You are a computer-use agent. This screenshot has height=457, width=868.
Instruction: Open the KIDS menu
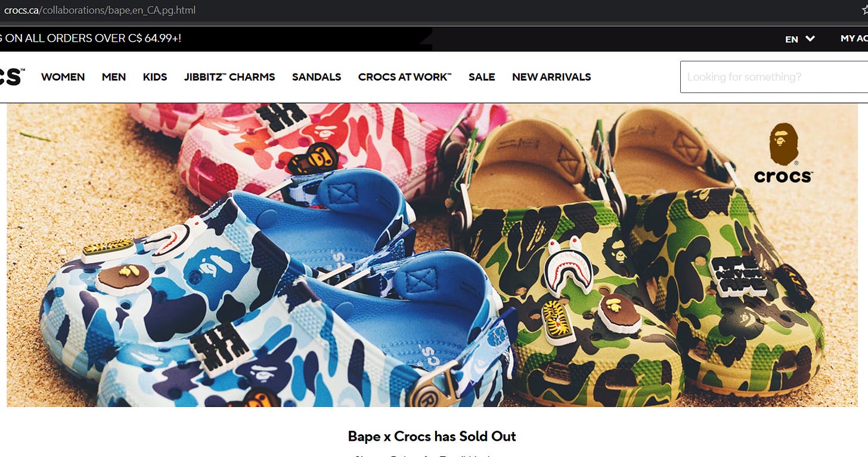pyautogui.click(x=155, y=77)
